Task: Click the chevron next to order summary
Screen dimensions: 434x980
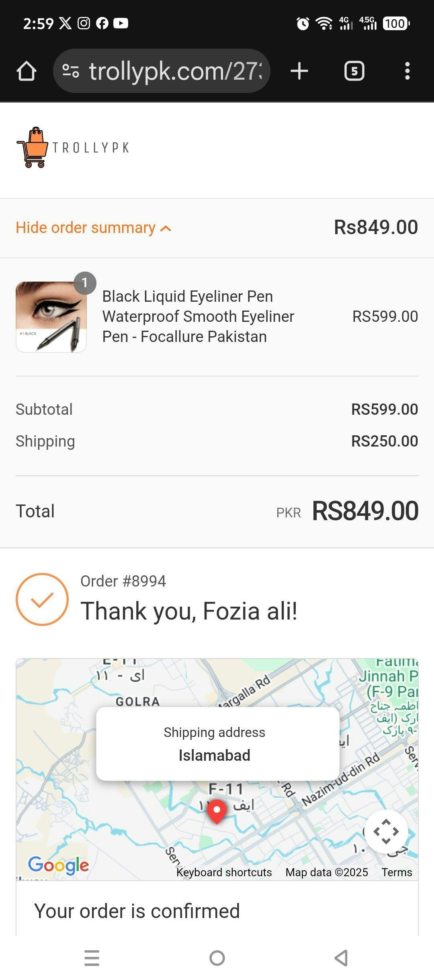Action: click(x=166, y=229)
